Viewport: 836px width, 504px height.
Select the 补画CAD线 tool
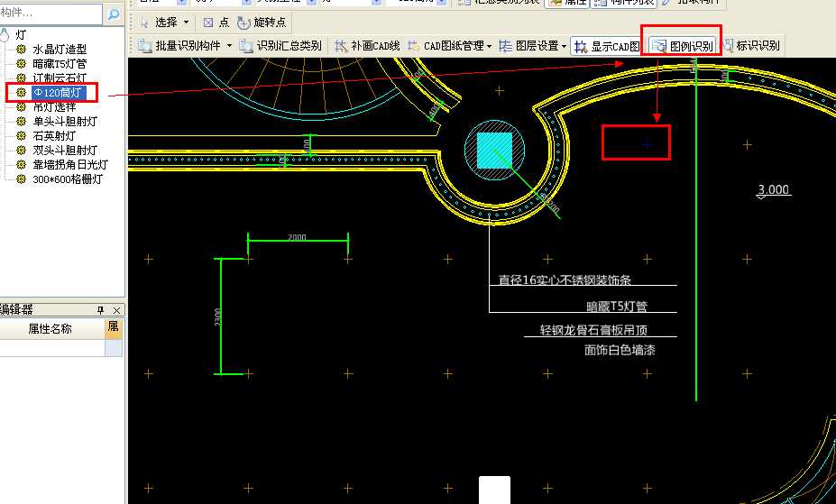[x=367, y=45]
